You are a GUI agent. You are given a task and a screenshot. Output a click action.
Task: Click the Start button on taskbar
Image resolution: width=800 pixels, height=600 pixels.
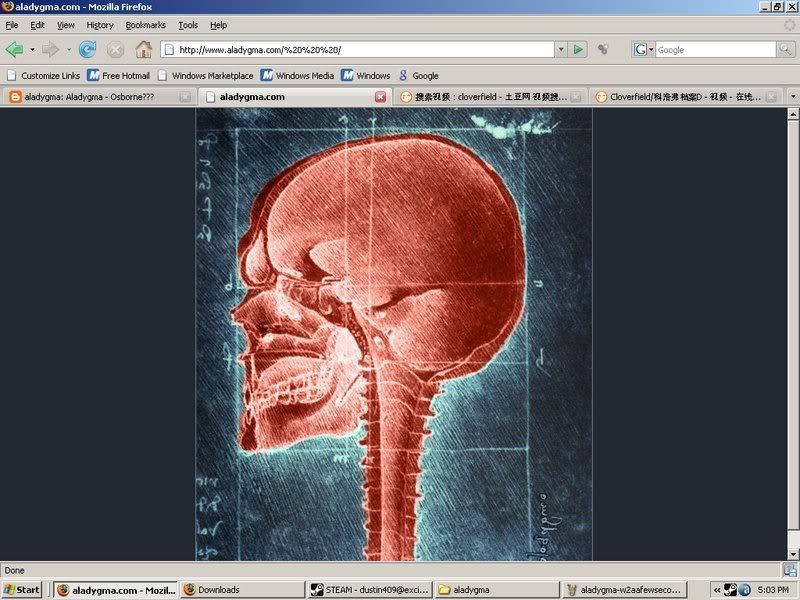tap(23, 590)
